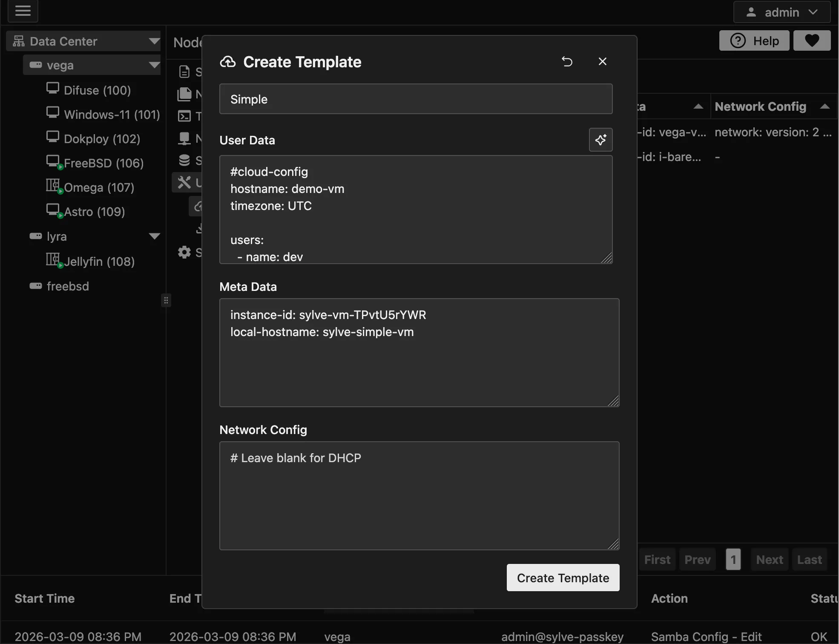Expand the lyra node chevron

155,236
